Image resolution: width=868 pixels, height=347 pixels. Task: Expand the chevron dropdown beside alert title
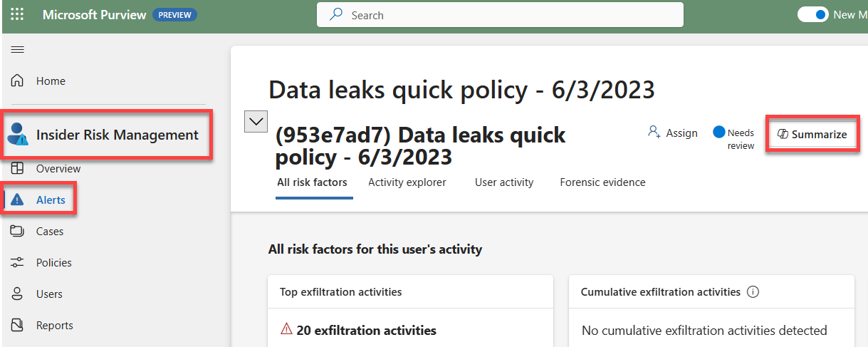point(256,122)
